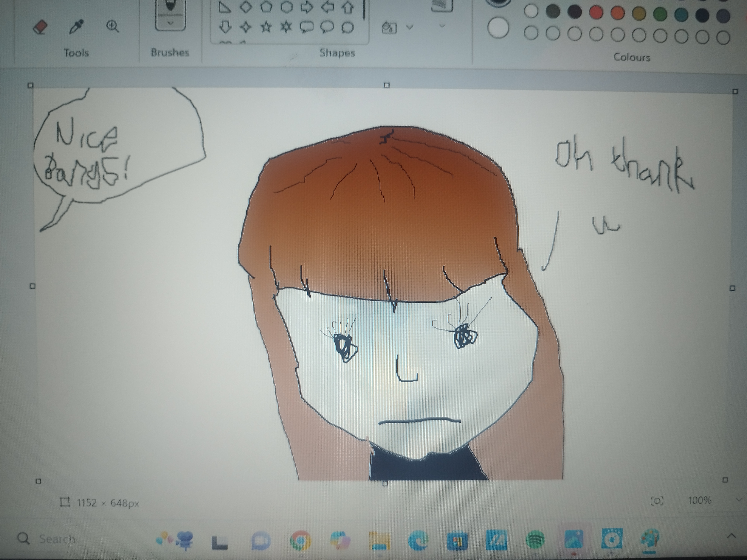Click the Colours group label
The image size is (747, 560).
point(632,57)
